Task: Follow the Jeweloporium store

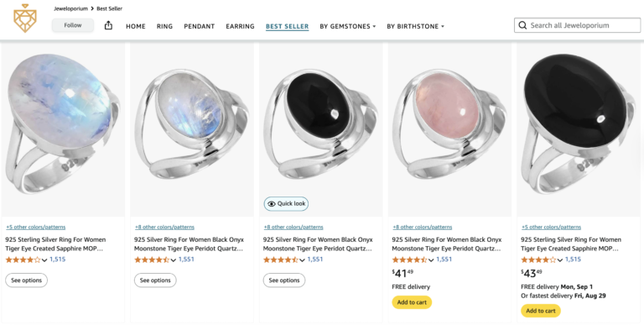Action: click(x=73, y=25)
